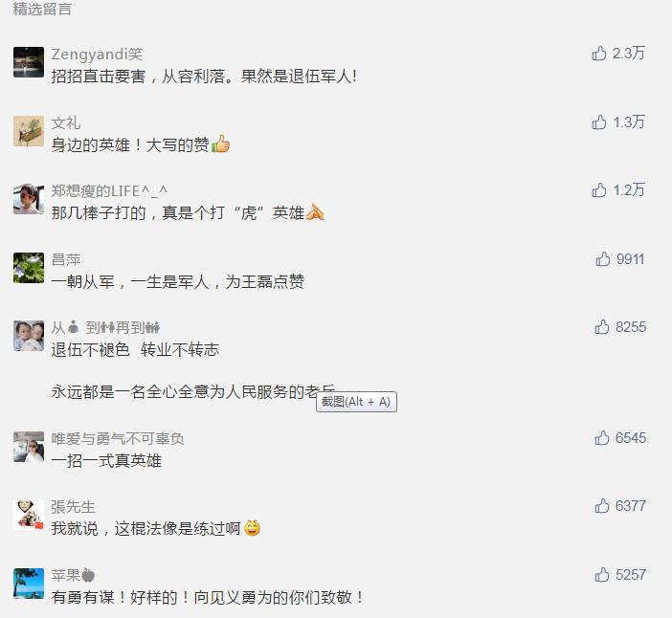
Task: Like 苹果's comment showing 5257
Action: click(602, 574)
